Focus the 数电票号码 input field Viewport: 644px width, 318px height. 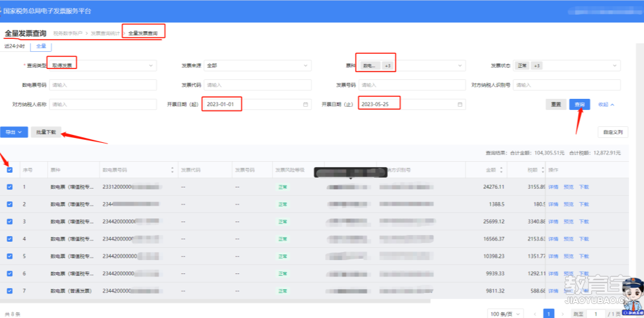point(103,85)
